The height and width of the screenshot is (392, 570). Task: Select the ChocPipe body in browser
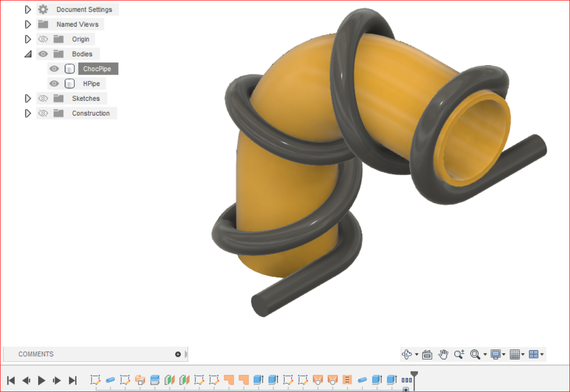click(97, 69)
